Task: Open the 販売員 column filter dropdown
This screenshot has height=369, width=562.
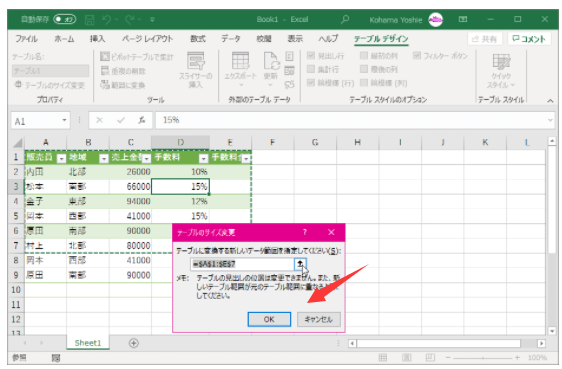Action: tap(62, 158)
